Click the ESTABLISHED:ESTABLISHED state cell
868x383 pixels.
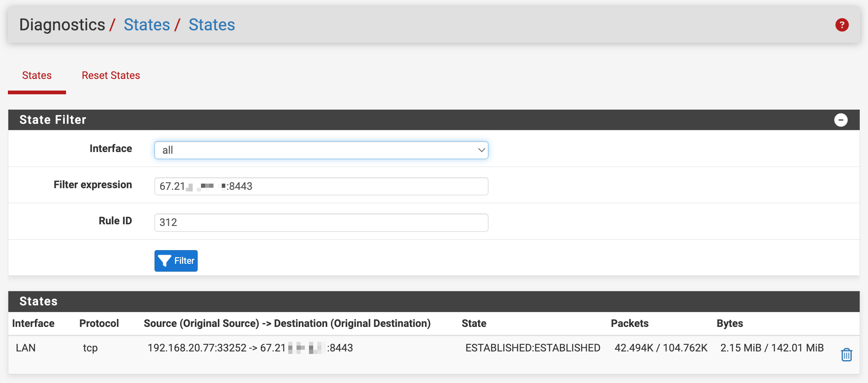[x=532, y=348]
